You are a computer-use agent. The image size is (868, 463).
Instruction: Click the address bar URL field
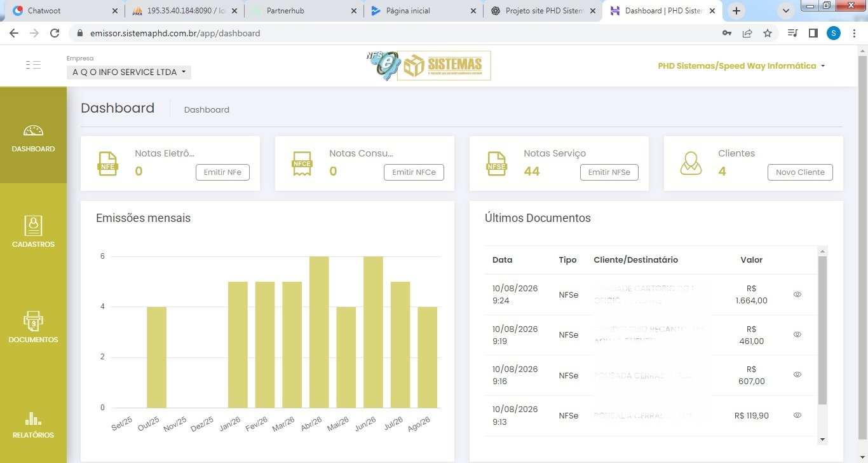click(394, 33)
